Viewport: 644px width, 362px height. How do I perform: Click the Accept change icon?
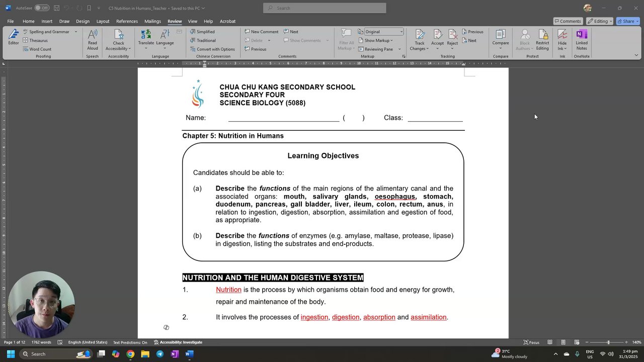438,34
